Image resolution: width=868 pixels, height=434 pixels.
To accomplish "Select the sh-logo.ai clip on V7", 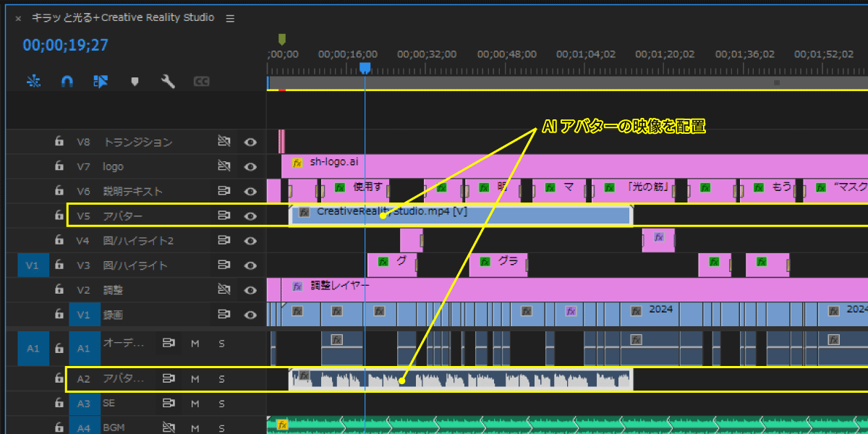I will point(574,166).
